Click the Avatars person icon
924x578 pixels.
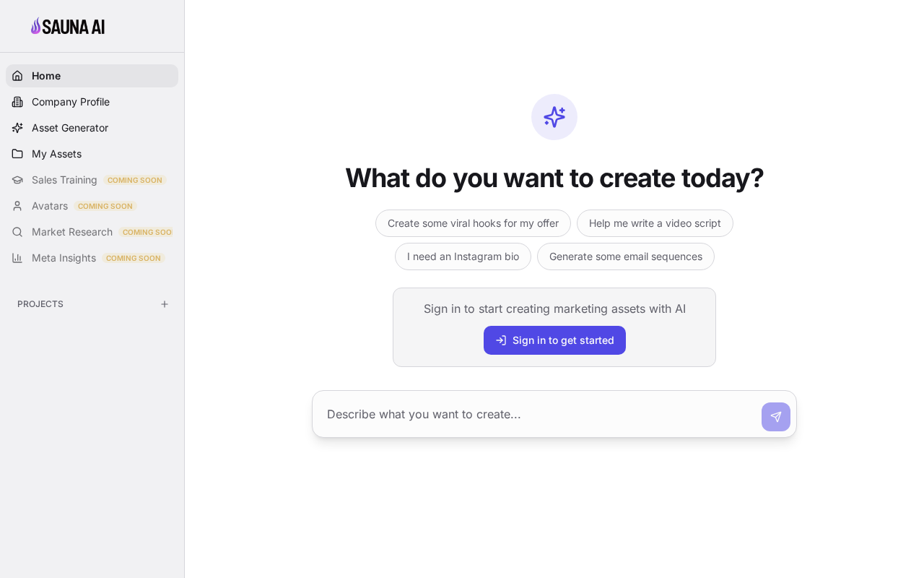[x=17, y=206]
